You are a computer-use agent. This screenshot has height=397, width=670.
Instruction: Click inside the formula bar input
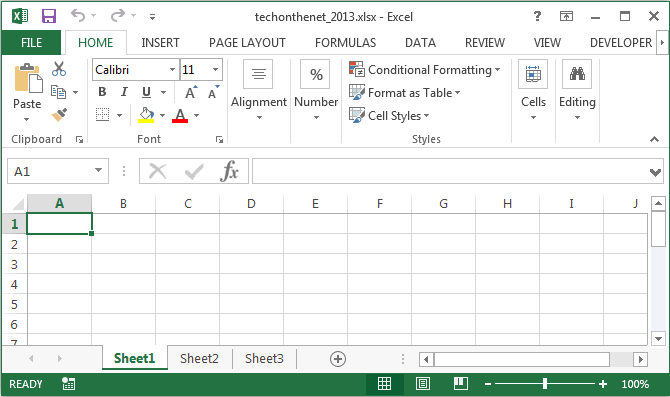[x=450, y=171]
